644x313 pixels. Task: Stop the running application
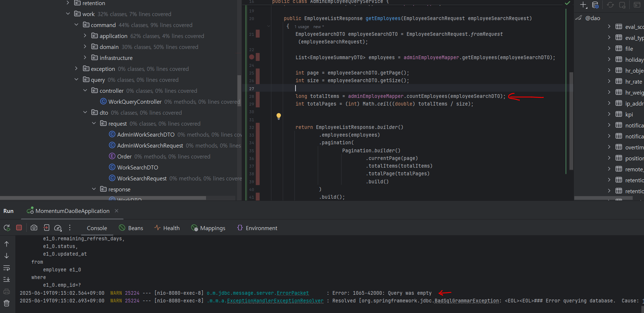point(19,228)
